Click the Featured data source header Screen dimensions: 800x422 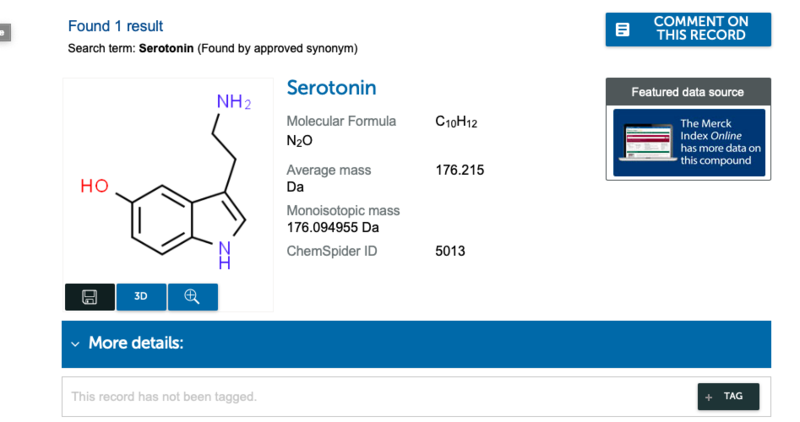687,92
